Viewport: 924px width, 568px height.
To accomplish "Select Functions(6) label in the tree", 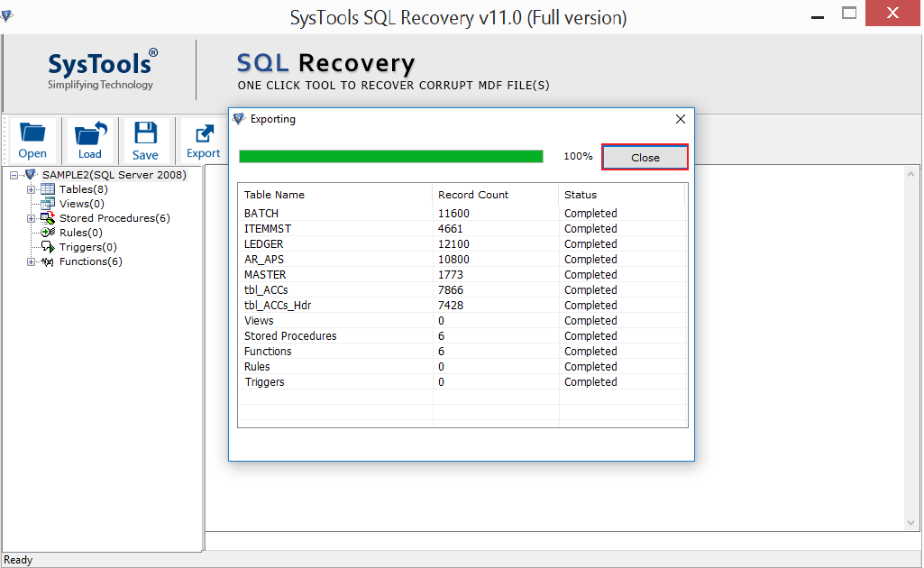I will click(91, 261).
